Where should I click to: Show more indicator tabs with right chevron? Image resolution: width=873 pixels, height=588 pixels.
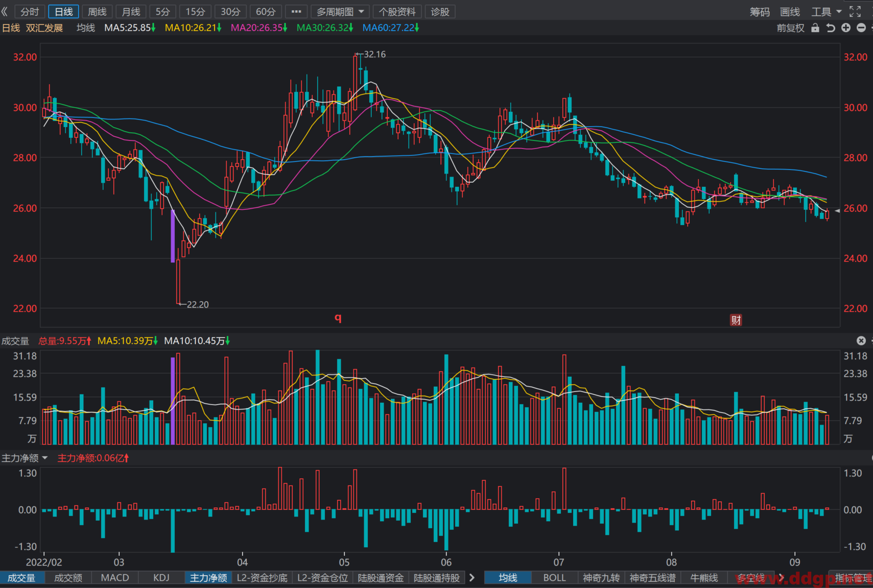click(472, 577)
